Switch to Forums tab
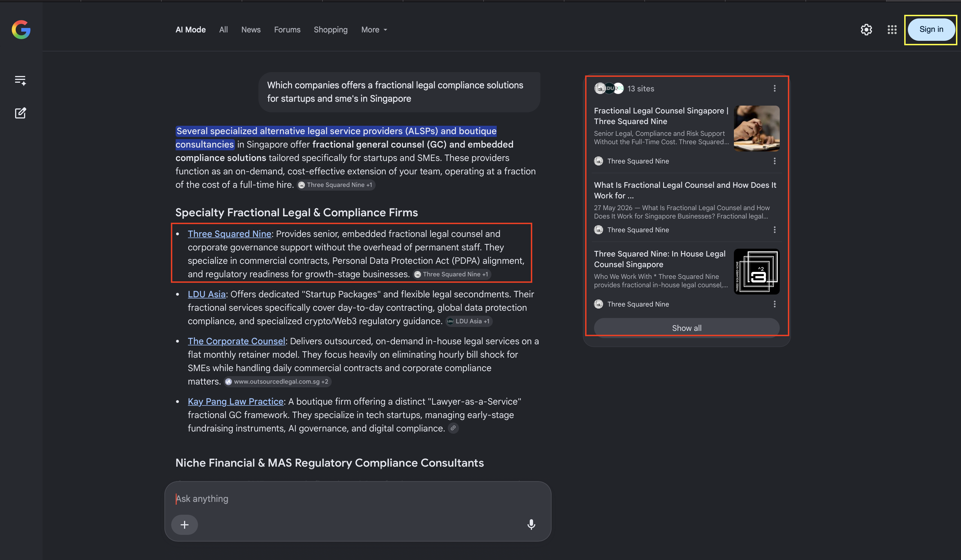The width and height of the screenshot is (961, 560). (x=287, y=30)
